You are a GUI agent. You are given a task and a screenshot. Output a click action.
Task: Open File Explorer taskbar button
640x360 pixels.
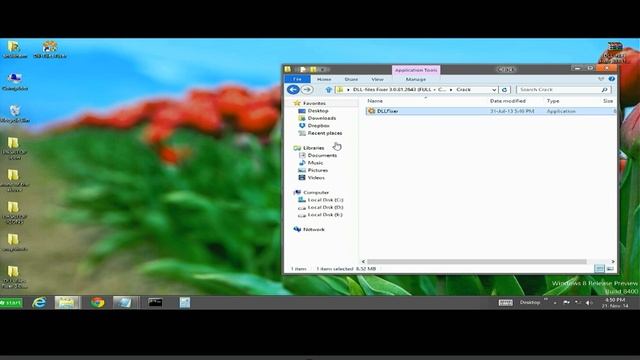tap(67, 302)
